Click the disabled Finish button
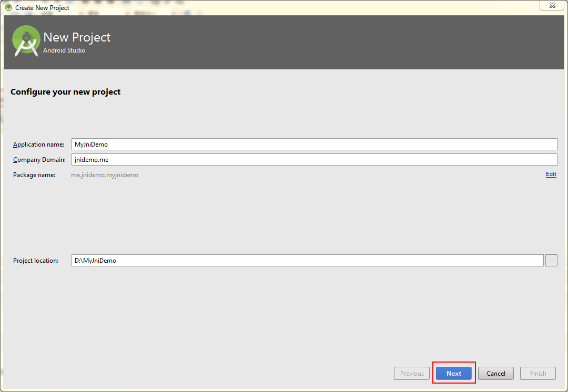The height and width of the screenshot is (392, 568). coord(538,373)
